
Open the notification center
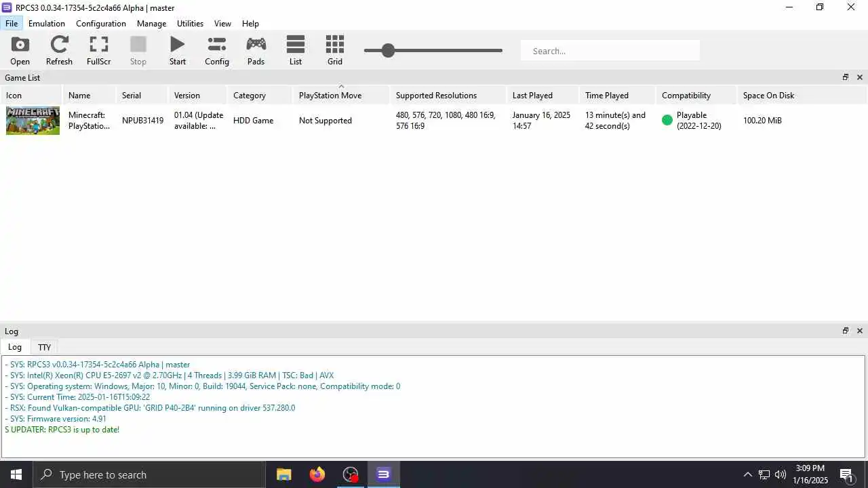847,474
